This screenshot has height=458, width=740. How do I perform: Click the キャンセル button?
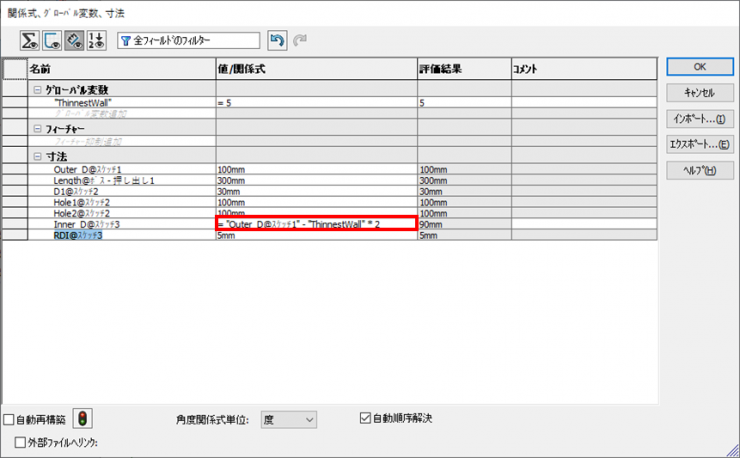(698, 92)
